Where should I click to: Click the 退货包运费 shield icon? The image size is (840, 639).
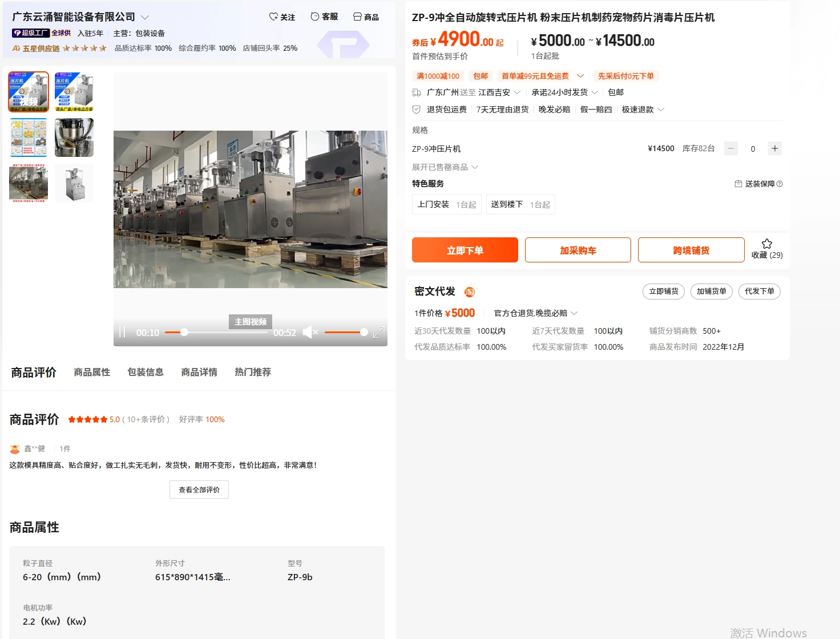(x=417, y=110)
